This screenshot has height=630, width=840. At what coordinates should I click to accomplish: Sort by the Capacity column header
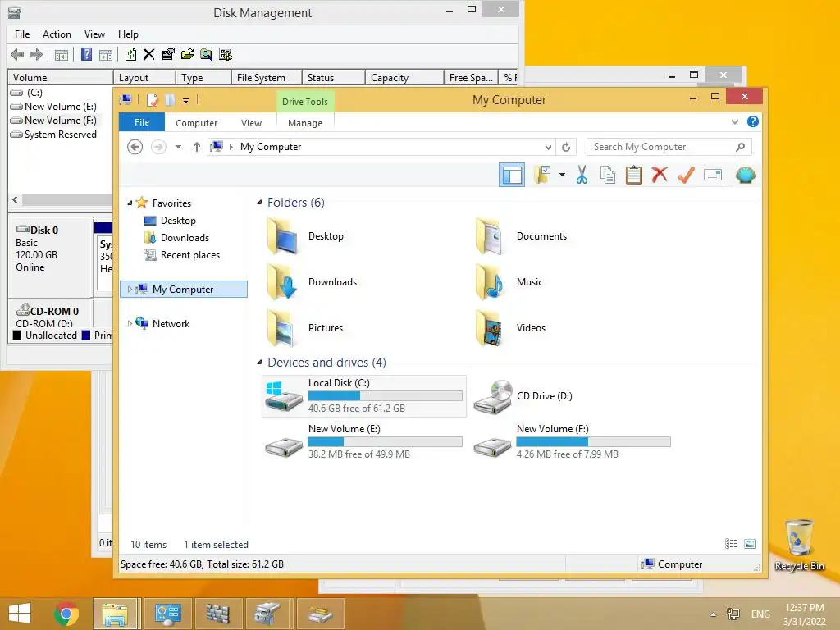click(404, 78)
